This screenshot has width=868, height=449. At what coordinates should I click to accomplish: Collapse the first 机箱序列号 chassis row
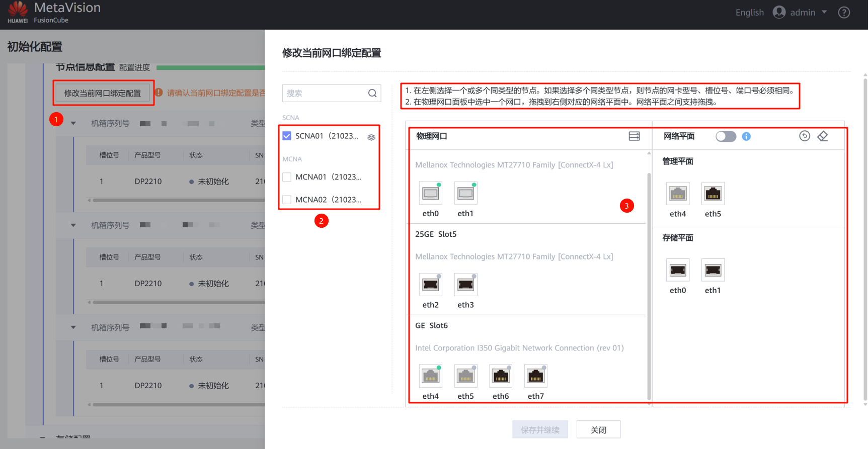click(73, 123)
